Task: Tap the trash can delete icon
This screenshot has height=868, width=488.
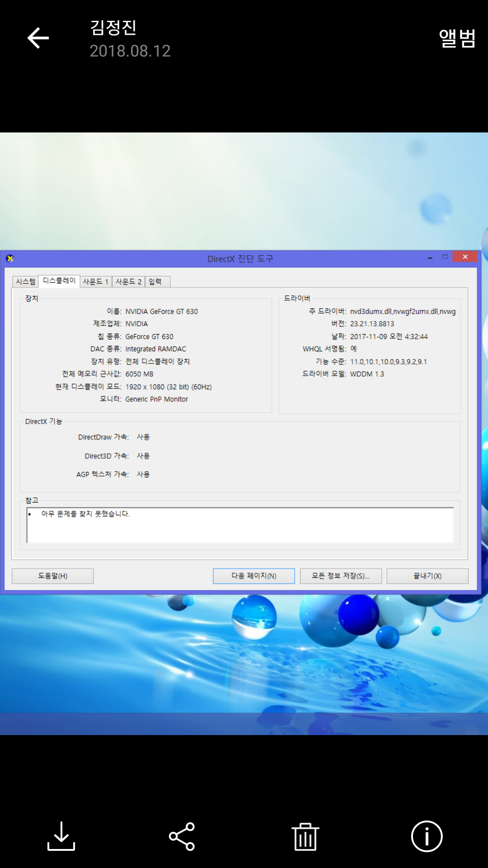Action: click(305, 836)
